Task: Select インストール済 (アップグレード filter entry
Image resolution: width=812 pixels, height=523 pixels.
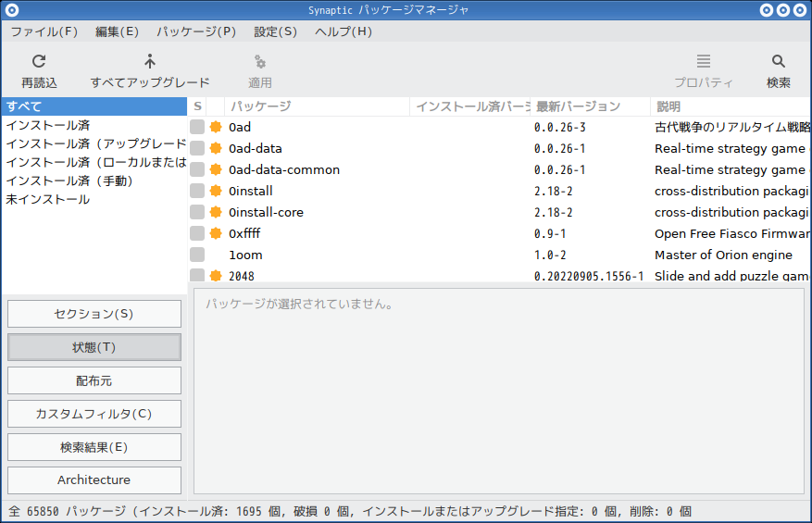Action: point(94,143)
